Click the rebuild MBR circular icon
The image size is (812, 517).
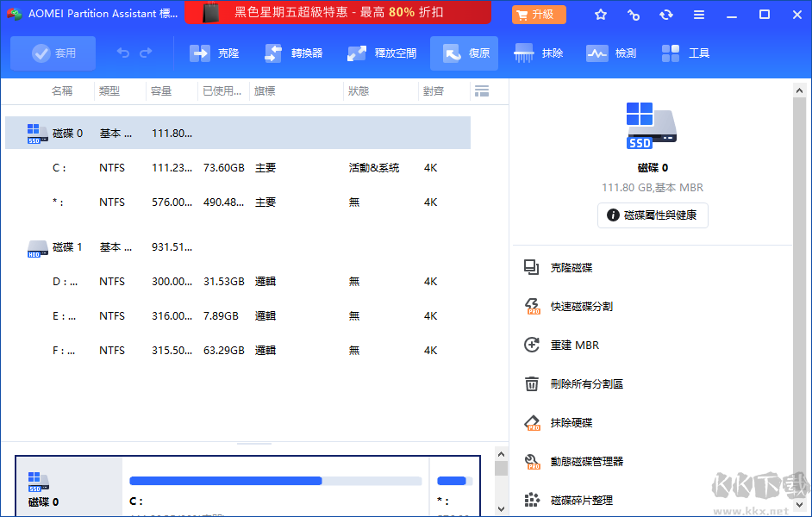pyautogui.click(x=532, y=346)
